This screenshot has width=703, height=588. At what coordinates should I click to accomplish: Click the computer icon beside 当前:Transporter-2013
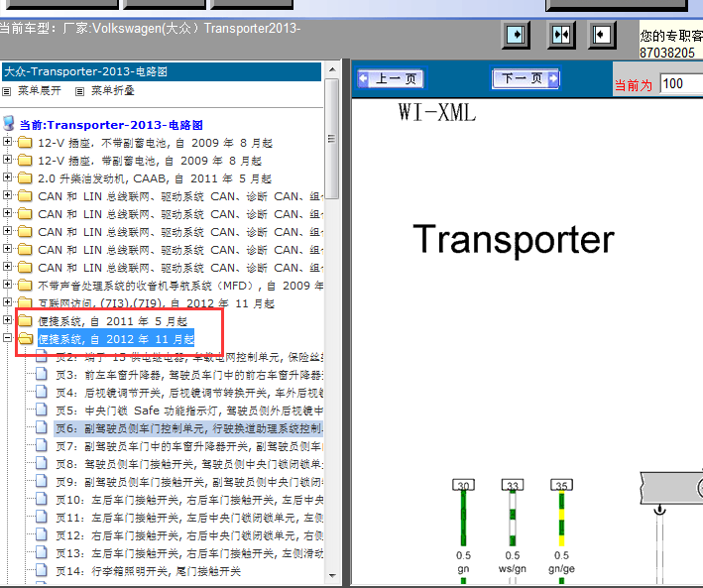coord(9,123)
